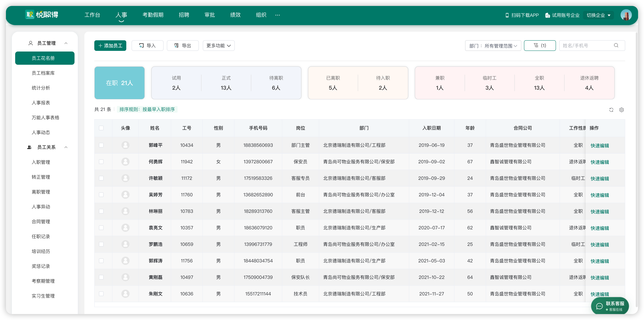The height and width of the screenshot is (320, 644).
Task: Open 离职管理 in the sidebar
Action: (41, 192)
